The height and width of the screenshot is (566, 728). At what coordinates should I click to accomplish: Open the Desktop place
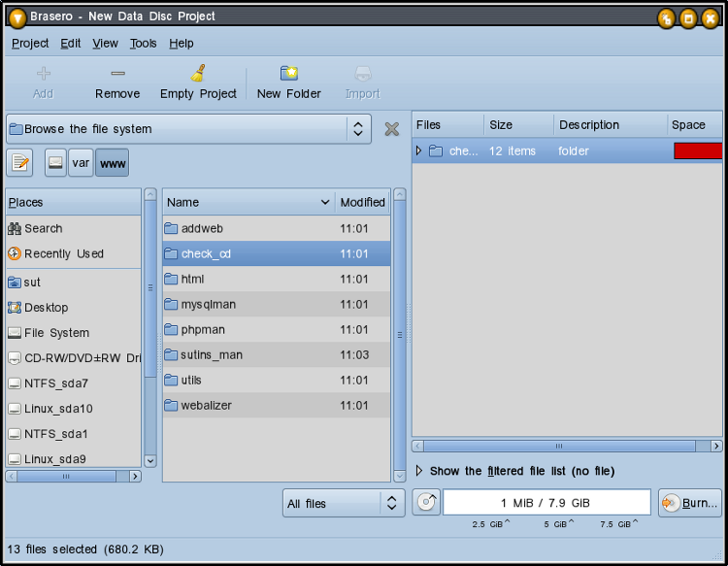point(74,308)
